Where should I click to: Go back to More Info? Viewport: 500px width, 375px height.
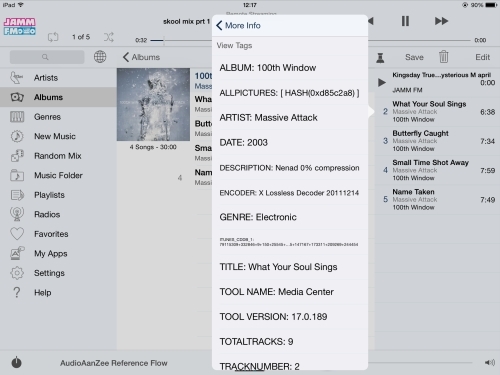coord(239,26)
